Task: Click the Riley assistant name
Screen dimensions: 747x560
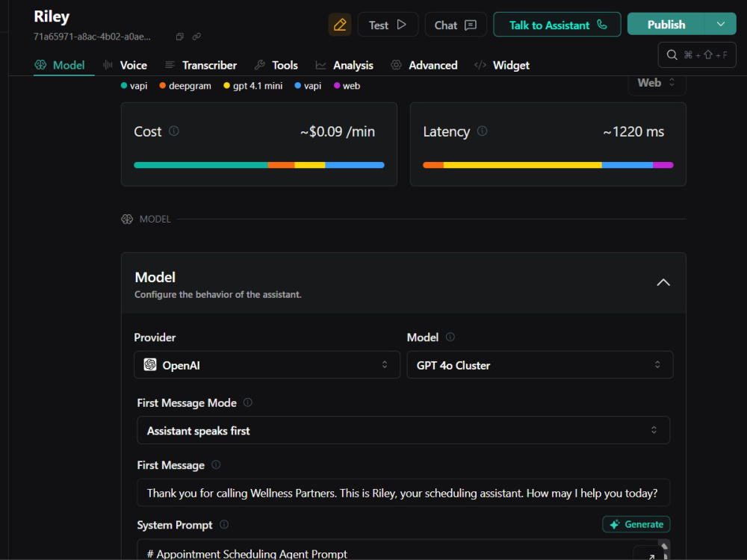Action: (x=52, y=16)
